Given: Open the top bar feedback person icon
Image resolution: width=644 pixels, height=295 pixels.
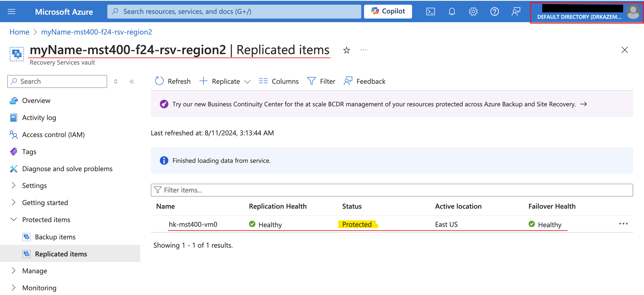Looking at the screenshot, I should (516, 12).
